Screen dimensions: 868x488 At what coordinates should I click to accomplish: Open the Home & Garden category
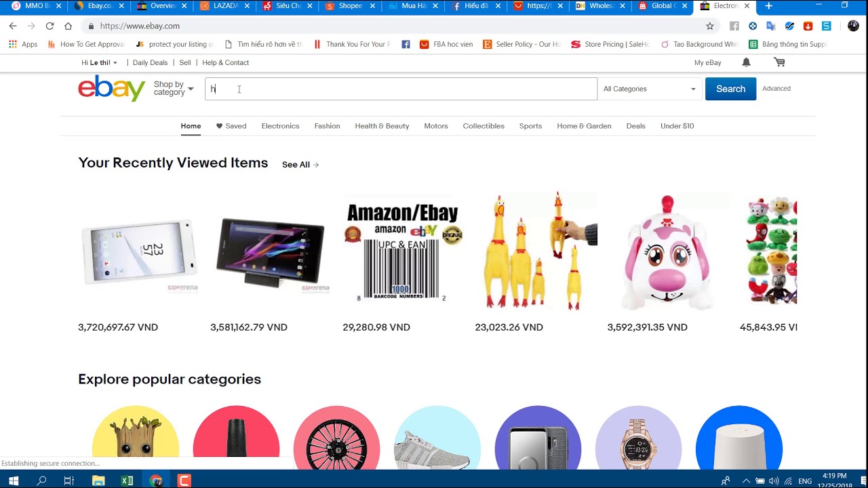pyautogui.click(x=584, y=126)
